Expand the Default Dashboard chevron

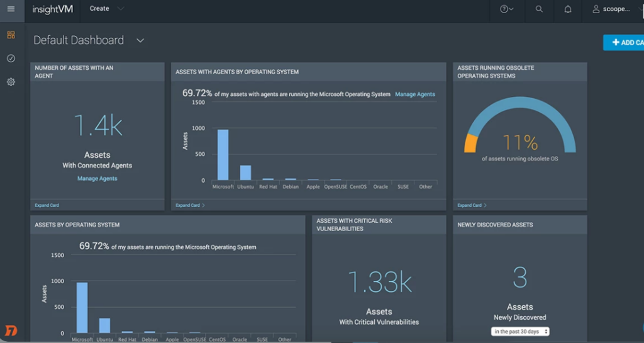point(140,40)
